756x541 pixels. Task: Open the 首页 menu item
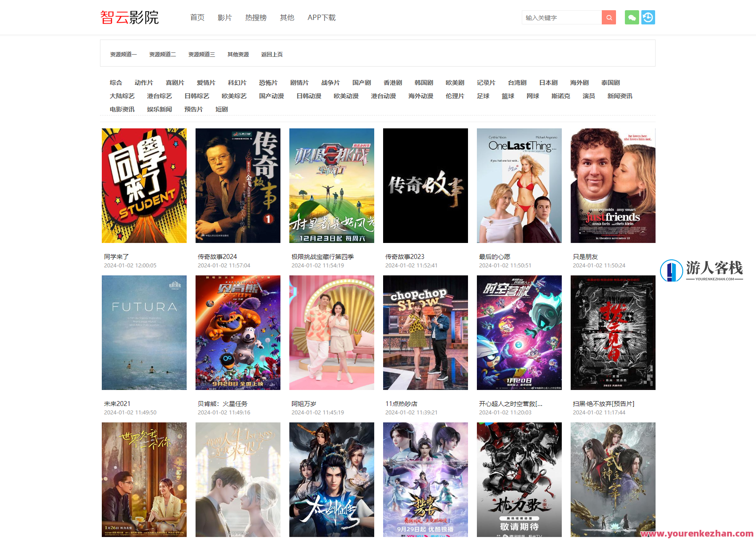pyautogui.click(x=197, y=17)
